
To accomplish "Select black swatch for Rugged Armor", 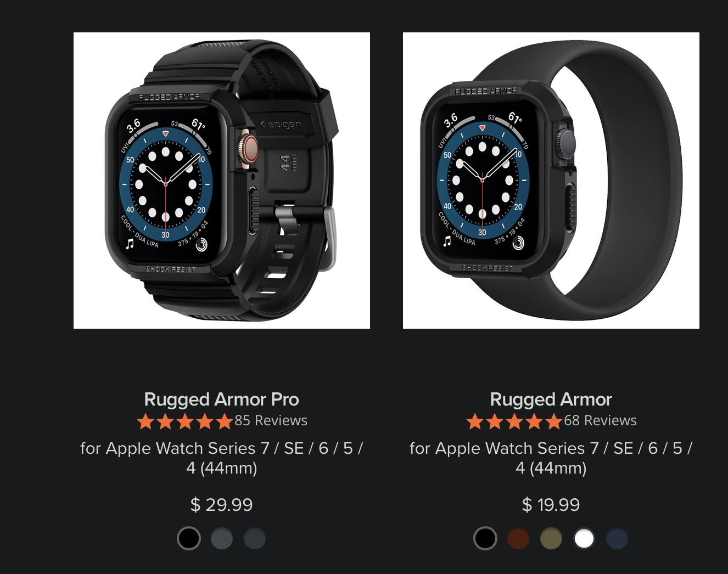I will point(485,538).
